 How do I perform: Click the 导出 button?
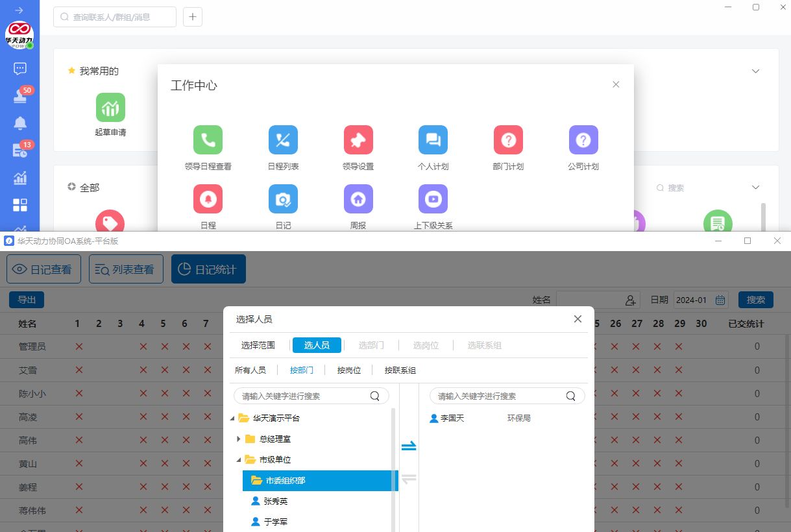(27, 300)
